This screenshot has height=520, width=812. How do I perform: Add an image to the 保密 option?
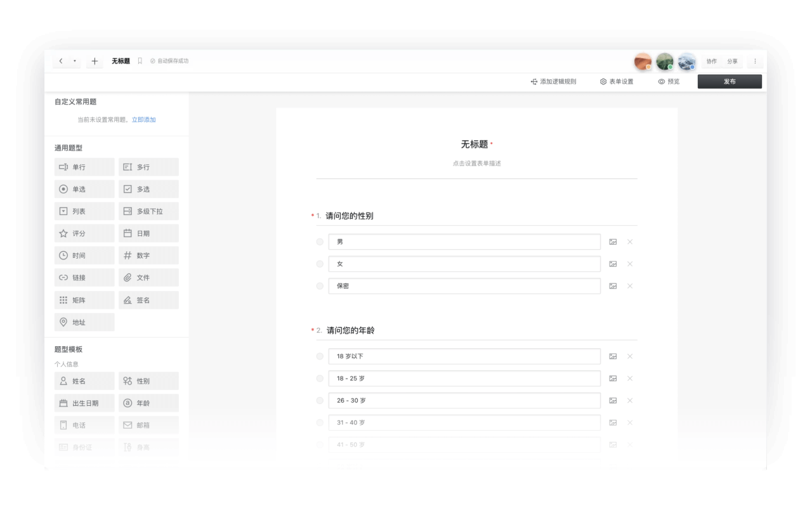click(x=613, y=287)
